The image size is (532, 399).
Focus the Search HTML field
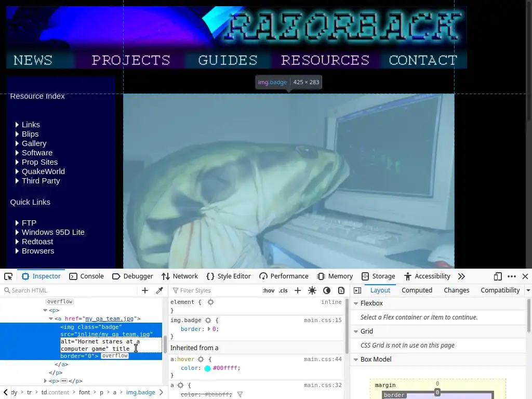[x=70, y=290]
